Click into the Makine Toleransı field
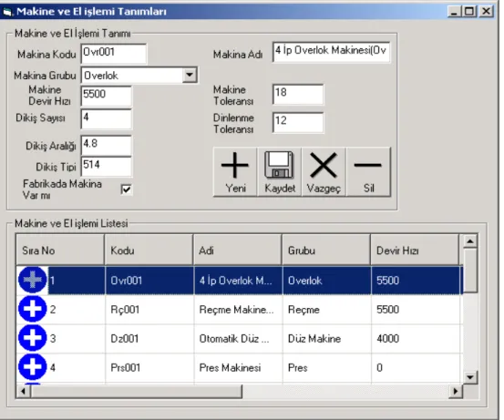The image size is (504, 420). (x=298, y=95)
